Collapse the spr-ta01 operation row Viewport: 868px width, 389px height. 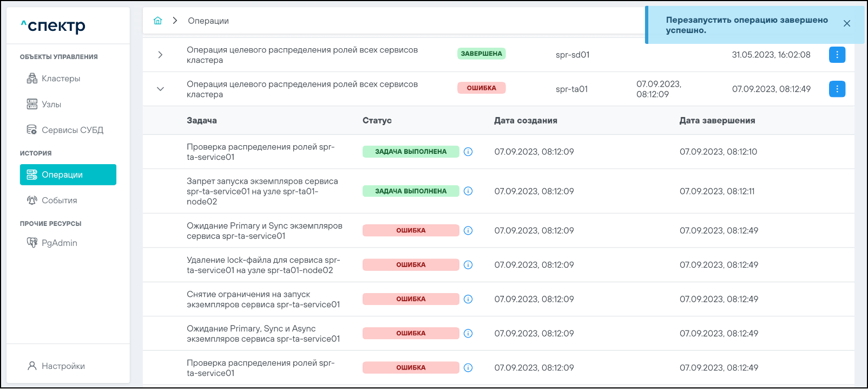[160, 89]
